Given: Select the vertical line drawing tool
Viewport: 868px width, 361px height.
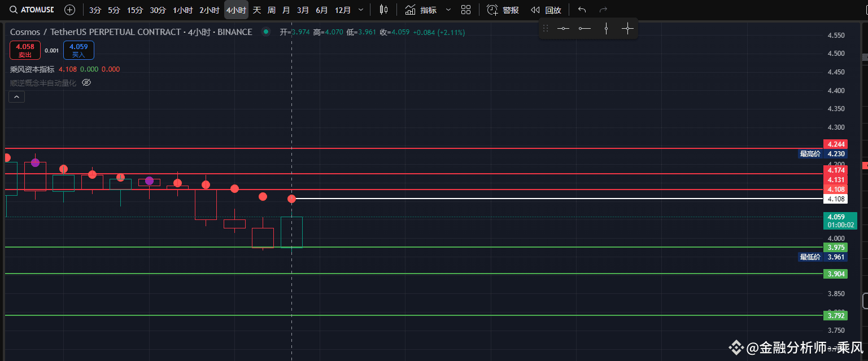Looking at the screenshot, I should (606, 28).
